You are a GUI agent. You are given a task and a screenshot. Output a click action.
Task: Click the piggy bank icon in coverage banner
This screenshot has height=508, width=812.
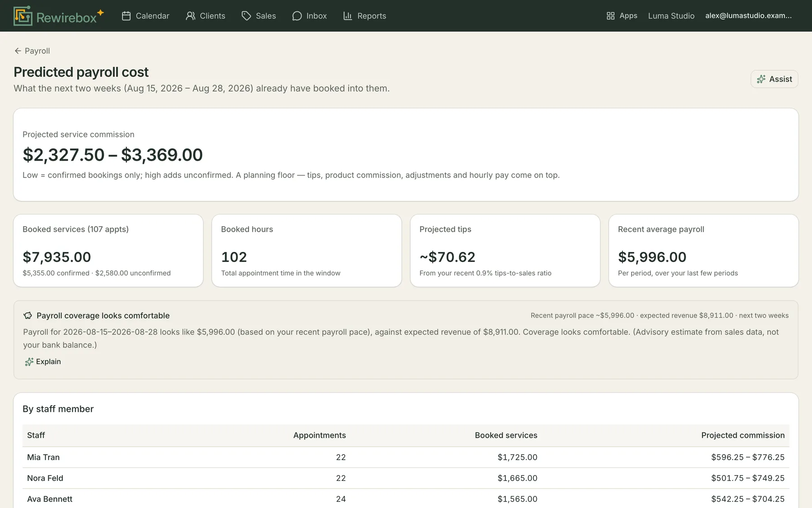point(28,316)
